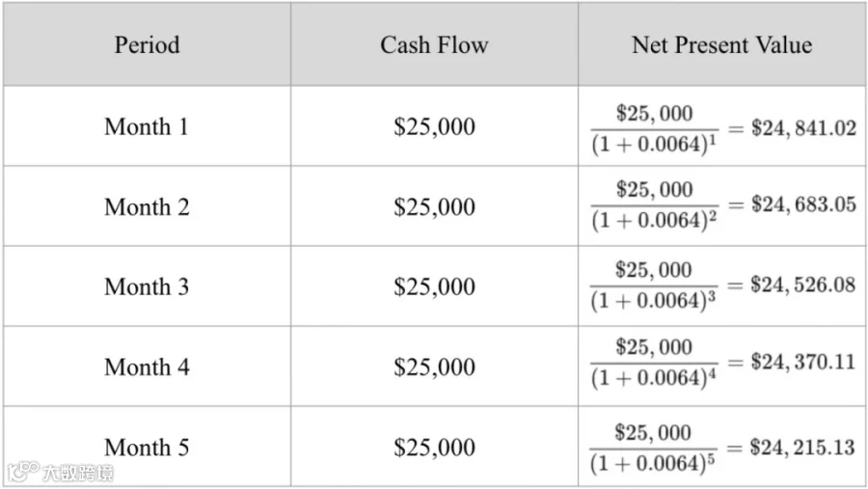This screenshot has width=868, height=489.
Task: Click the $24,370.11 present value result
Action: pyautogui.click(x=803, y=363)
